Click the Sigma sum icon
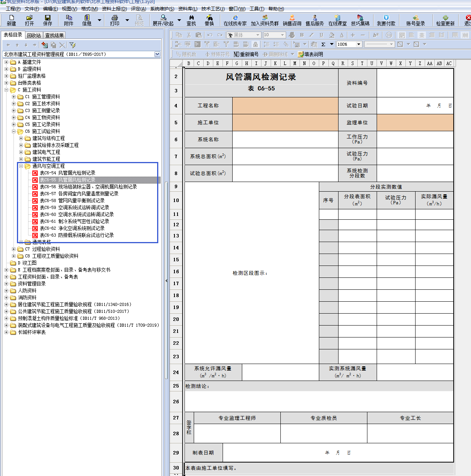471x476 pixels. [x=323, y=44]
